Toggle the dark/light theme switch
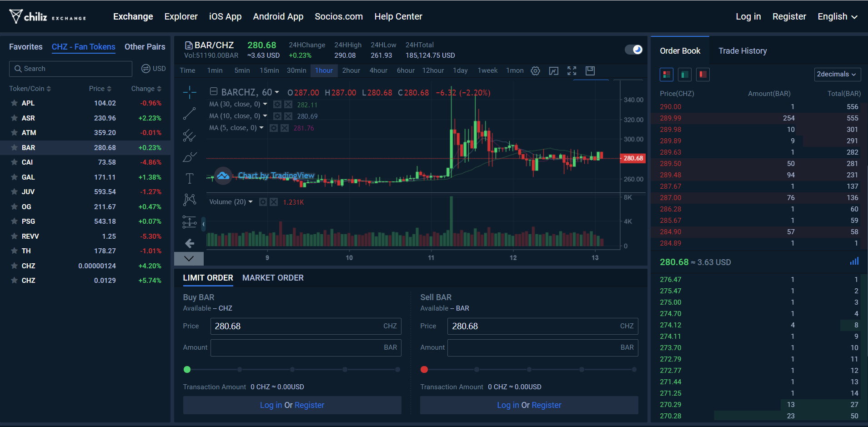This screenshot has width=868, height=427. (x=633, y=50)
